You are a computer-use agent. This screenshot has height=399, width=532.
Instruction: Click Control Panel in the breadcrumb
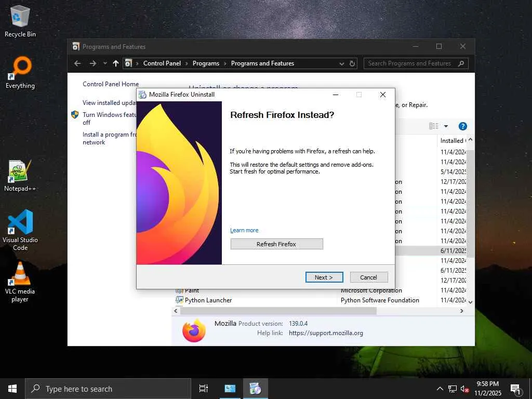tap(162, 63)
